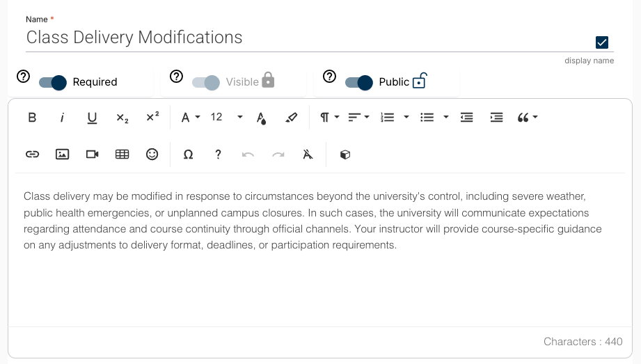The height and width of the screenshot is (364, 641).
Task: Click the help icon beside Required
Action: [23, 77]
